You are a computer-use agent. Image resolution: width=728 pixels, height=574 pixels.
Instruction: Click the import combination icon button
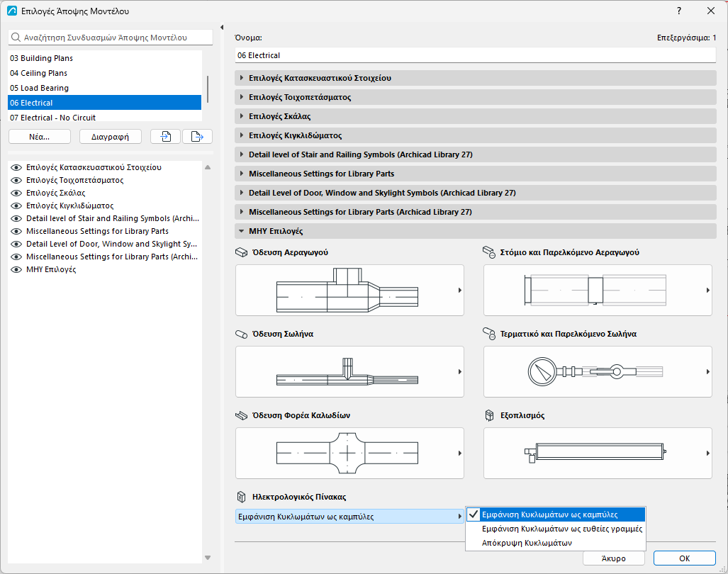pyautogui.click(x=165, y=137)
